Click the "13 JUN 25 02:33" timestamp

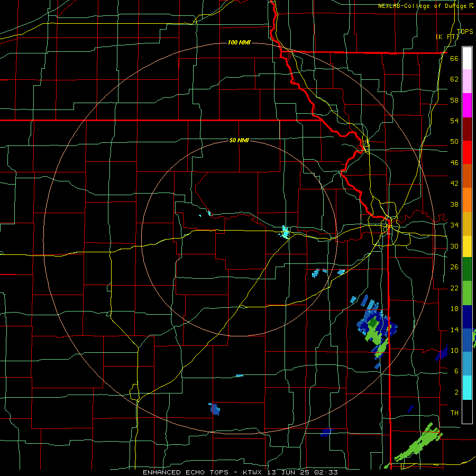click(x=303, y=472)
